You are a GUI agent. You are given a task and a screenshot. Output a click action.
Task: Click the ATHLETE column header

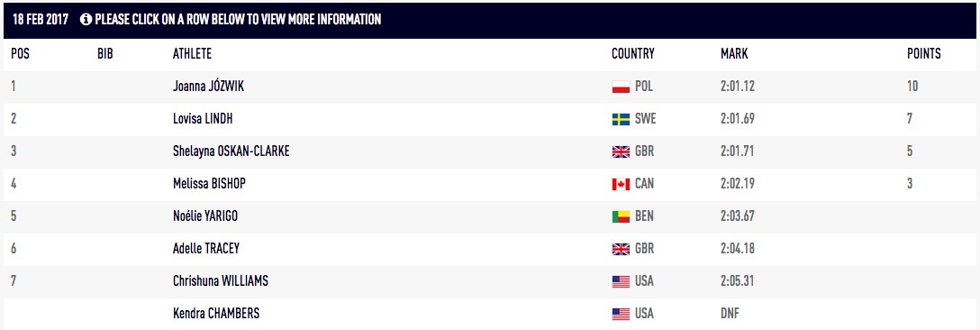pos(192,54)
